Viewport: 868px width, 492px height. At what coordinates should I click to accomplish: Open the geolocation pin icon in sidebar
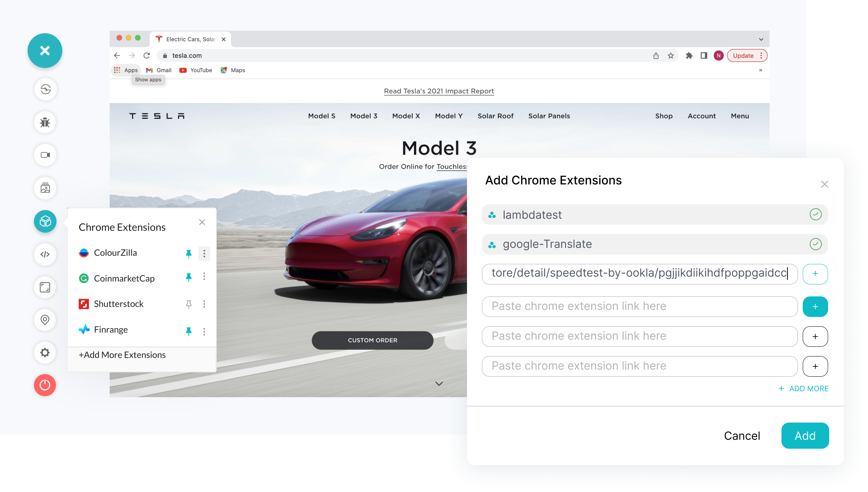click(x=45, y=320)
